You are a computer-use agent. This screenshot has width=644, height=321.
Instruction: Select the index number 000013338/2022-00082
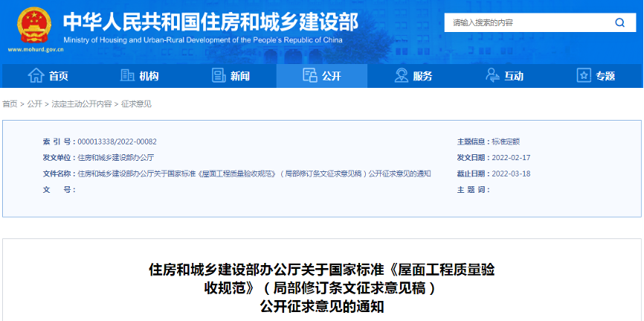click(117, 142)
